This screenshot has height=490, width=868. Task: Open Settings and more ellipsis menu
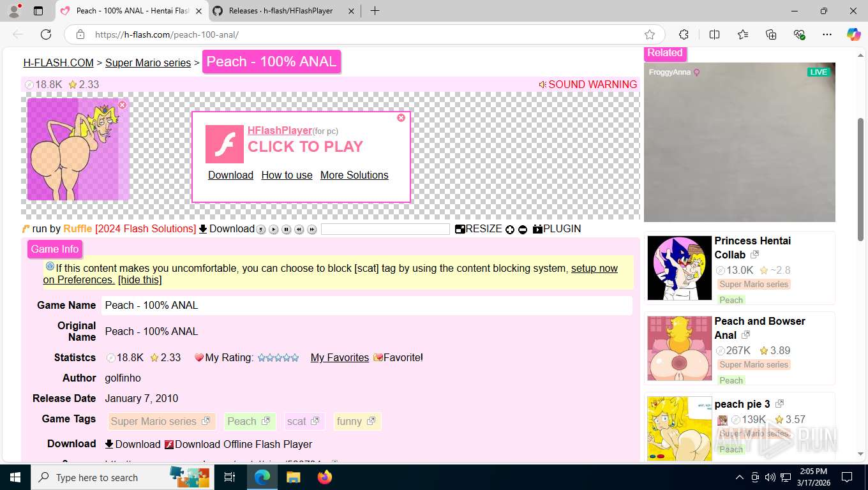coord(827,34)
